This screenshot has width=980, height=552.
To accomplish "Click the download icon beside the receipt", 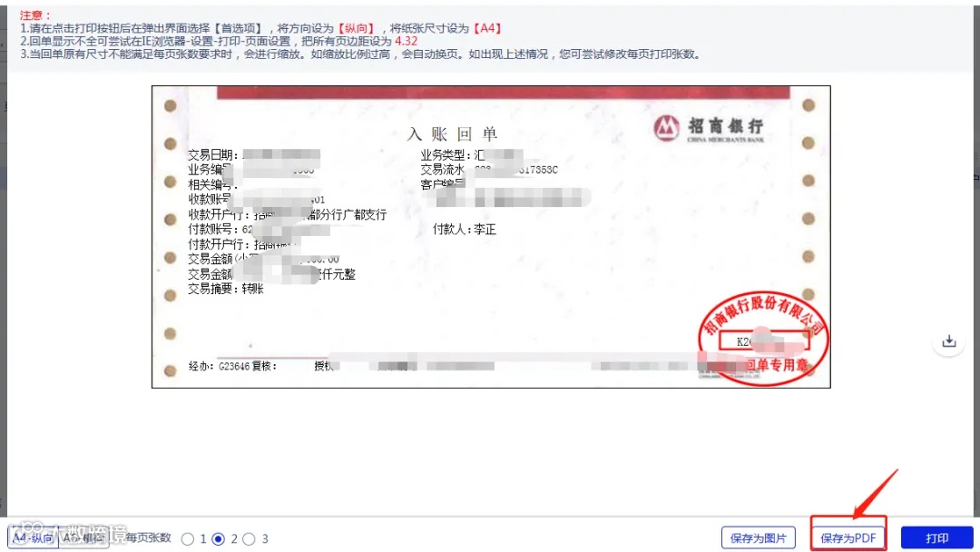I will pos(949,341).
